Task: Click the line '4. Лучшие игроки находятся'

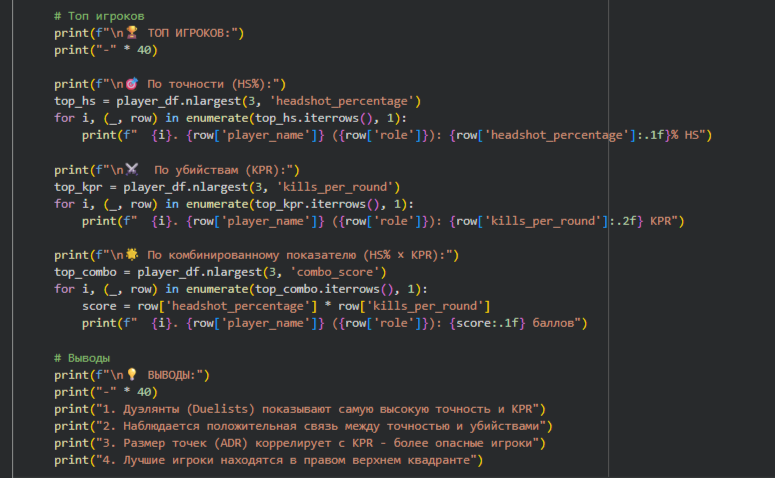Action: [x=268, y=460]
